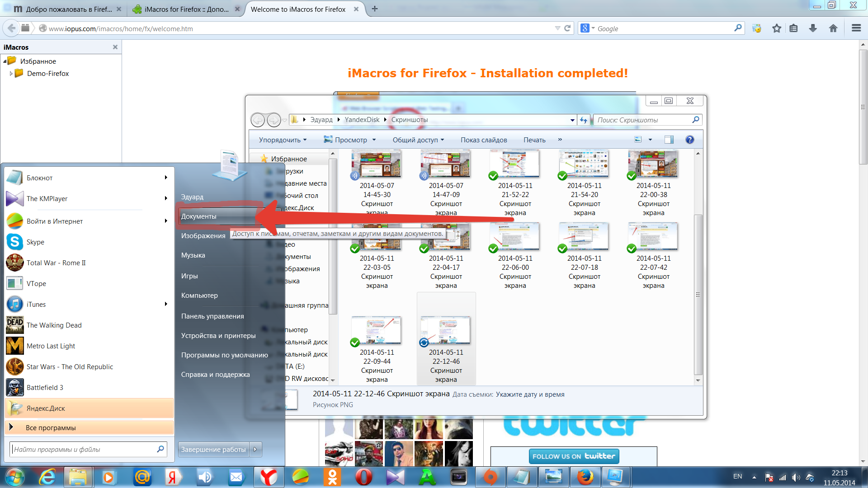Open Панель управления from Start menu
The image size is (868, 488).
[212, 316]
